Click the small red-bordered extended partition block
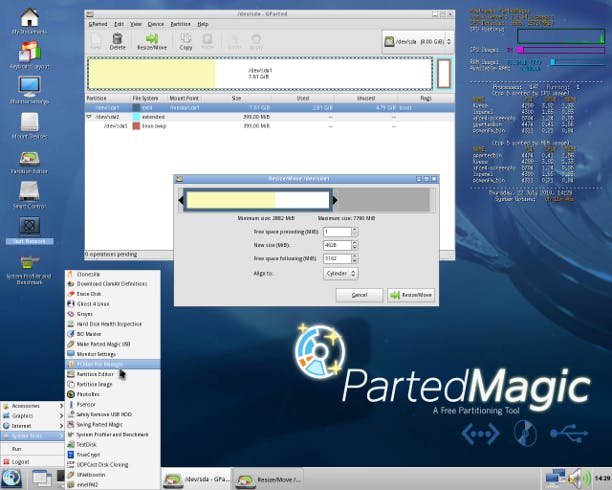Screen dimensions: 612x490 444,73
